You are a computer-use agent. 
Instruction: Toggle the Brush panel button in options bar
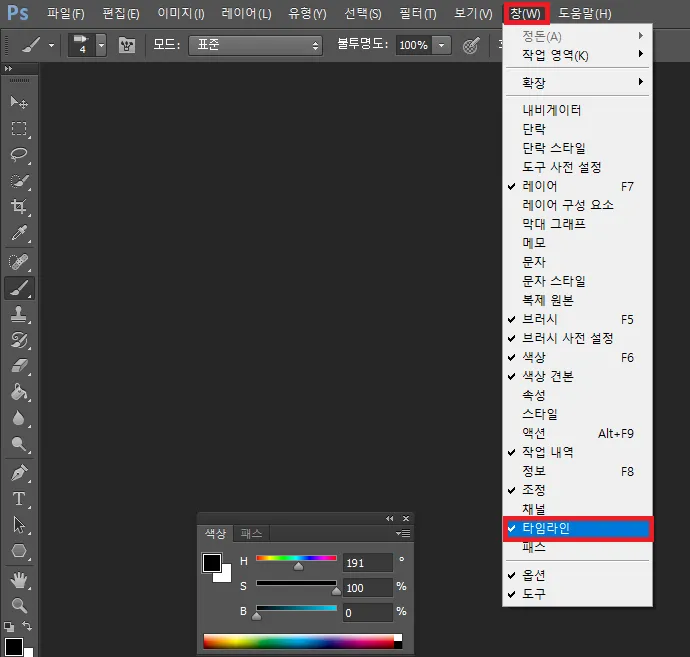tap(127, 45)
